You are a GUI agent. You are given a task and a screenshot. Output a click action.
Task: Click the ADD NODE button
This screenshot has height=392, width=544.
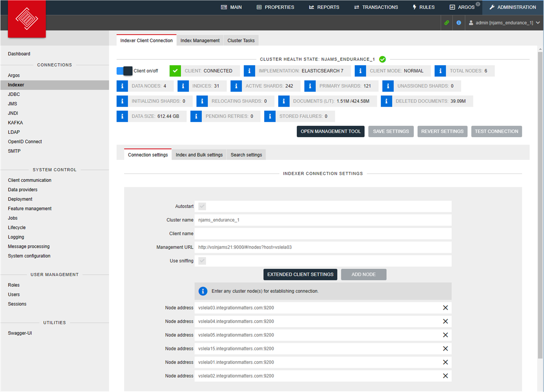[x=364, y=274]
